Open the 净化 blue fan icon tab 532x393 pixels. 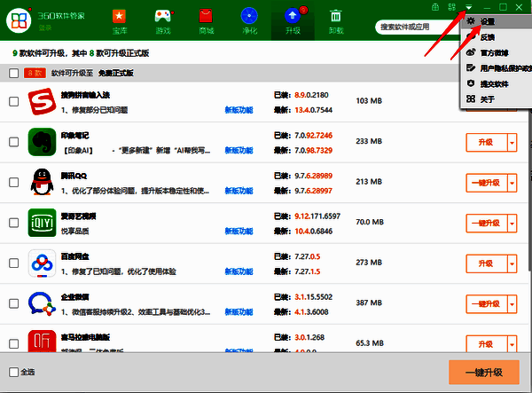[249, 21]
